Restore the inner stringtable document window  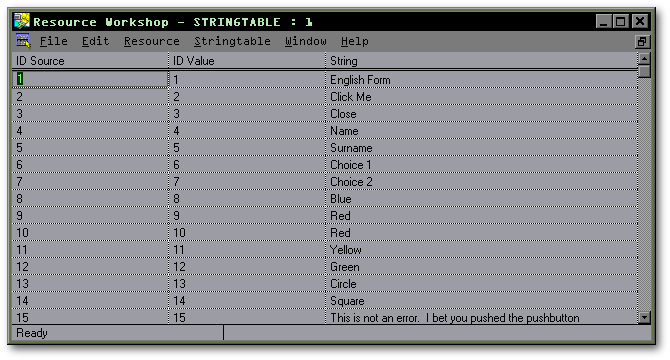click(642, 42)
